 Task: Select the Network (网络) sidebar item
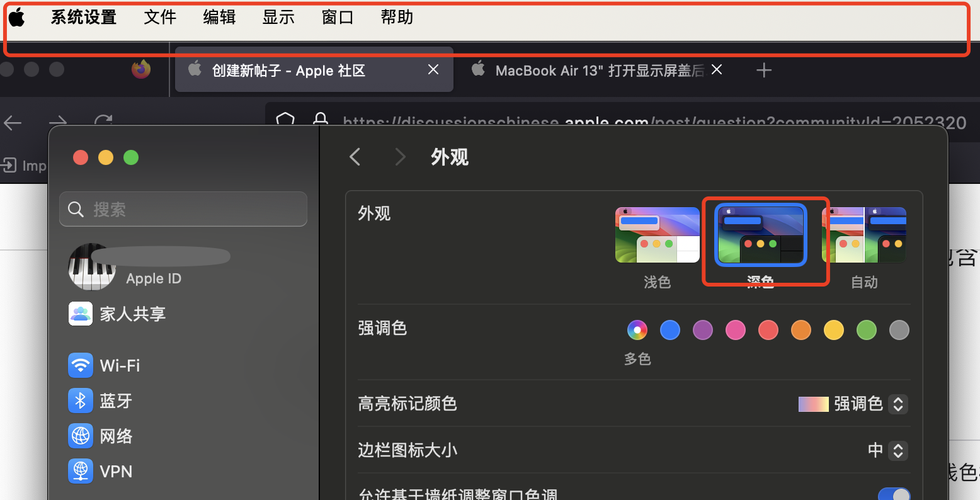115,436
